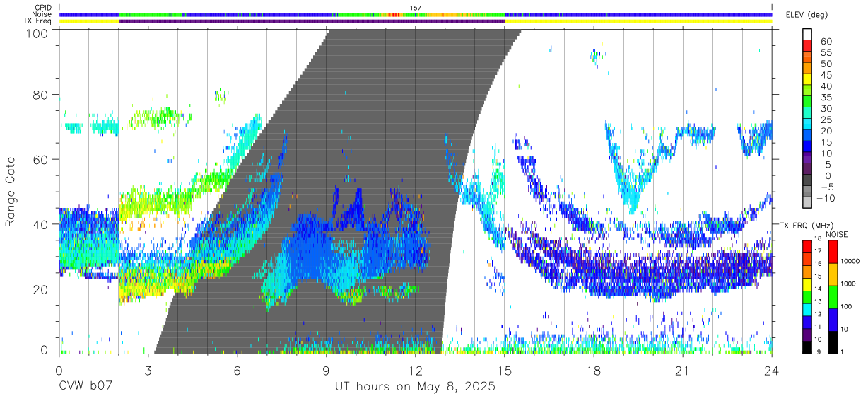Click the black bottom segment of TX FRQ colorbar
This screenshot has height=401, width=868.
tap(807, 347)
